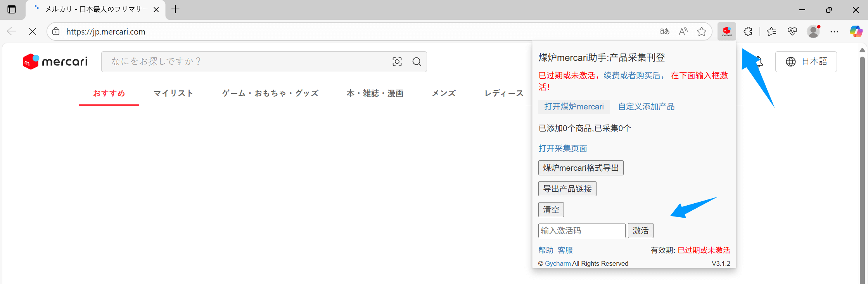
Task: Click 打开煤炉mercari link
Action: [x=574, y=107]
